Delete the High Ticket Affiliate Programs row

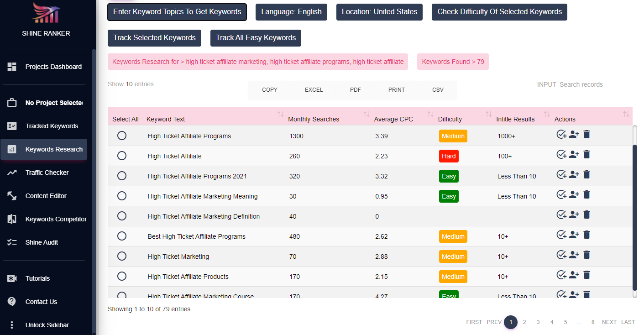(586, 134)
